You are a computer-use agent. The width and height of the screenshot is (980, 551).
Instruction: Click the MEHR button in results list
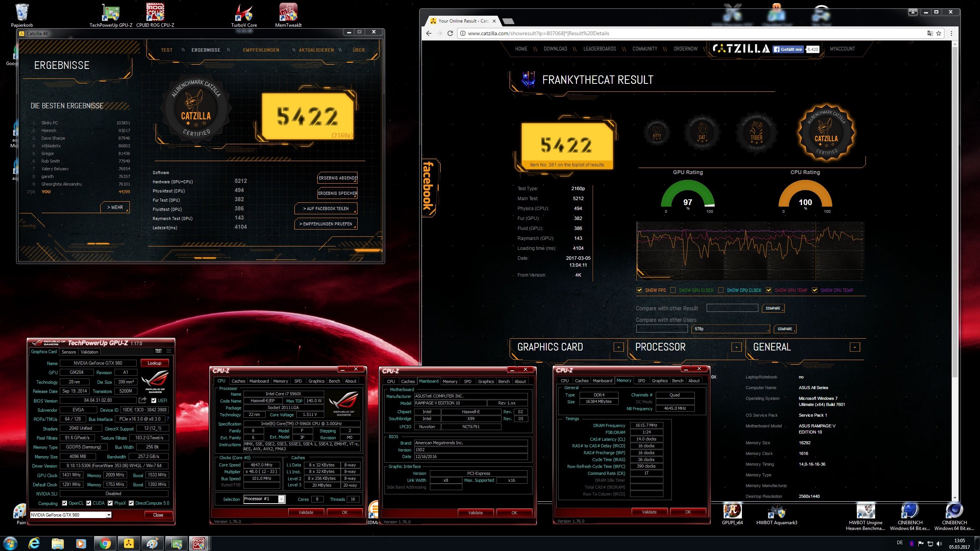click(x=115, y=207)
